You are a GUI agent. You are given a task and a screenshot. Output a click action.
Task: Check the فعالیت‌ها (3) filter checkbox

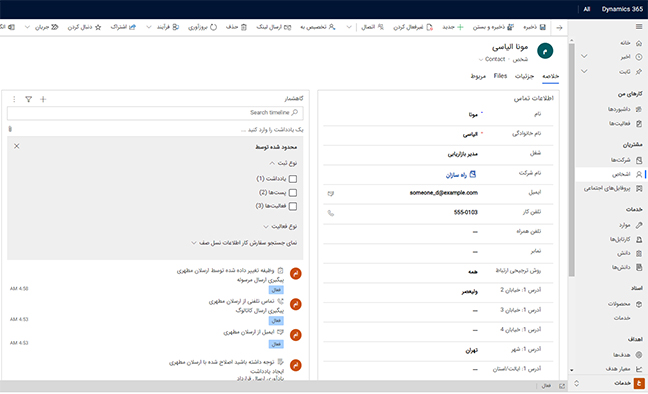click(293, 206)
